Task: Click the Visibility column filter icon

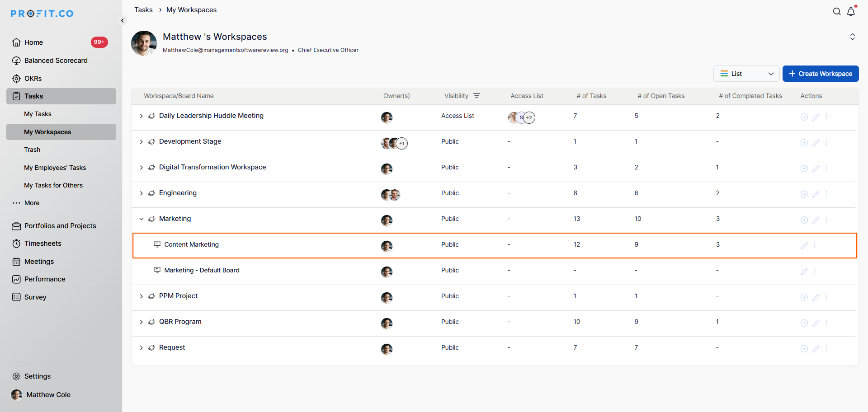Action: point(476,96)
